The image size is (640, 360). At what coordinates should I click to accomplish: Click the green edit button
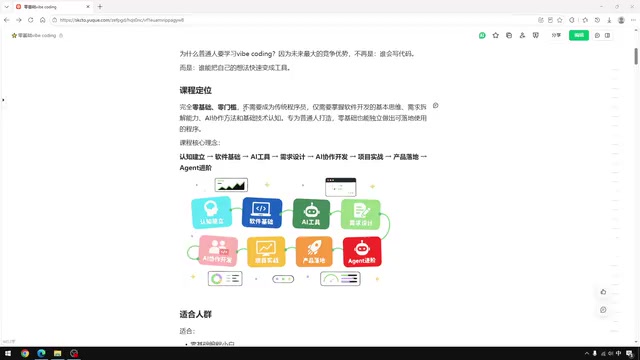point(579,36)
